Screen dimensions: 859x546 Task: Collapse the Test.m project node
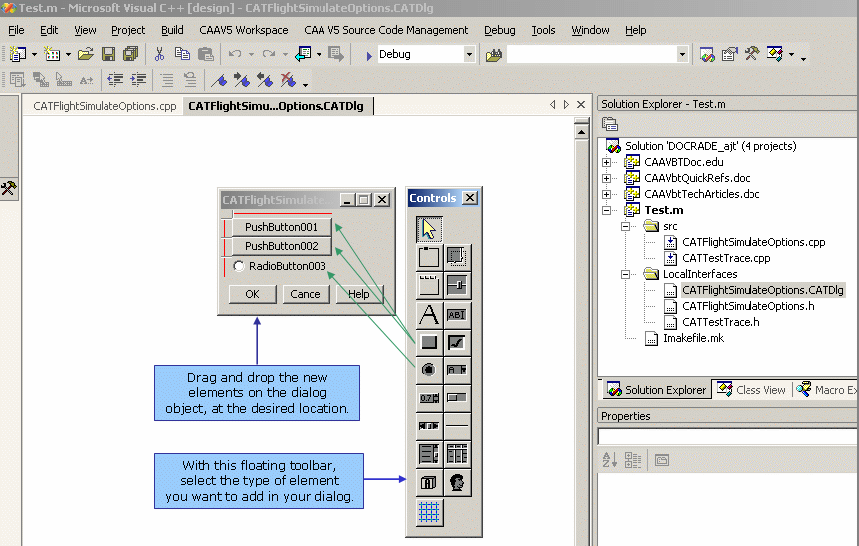(606, 210)
